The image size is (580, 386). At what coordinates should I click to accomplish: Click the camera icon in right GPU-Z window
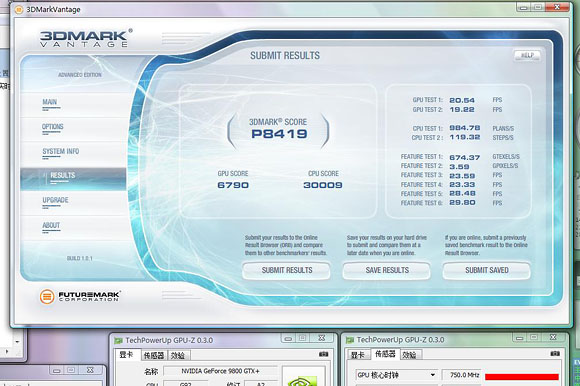tap(555, 353)
